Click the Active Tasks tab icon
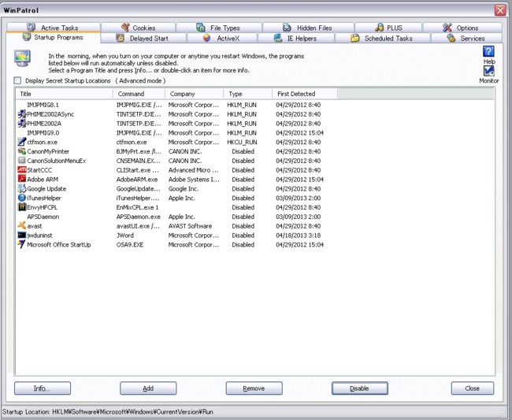 [31, 28]
